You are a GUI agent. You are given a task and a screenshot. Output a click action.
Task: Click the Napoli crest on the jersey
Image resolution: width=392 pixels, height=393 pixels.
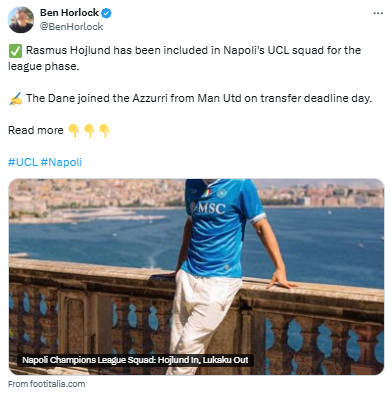[221, 193]
